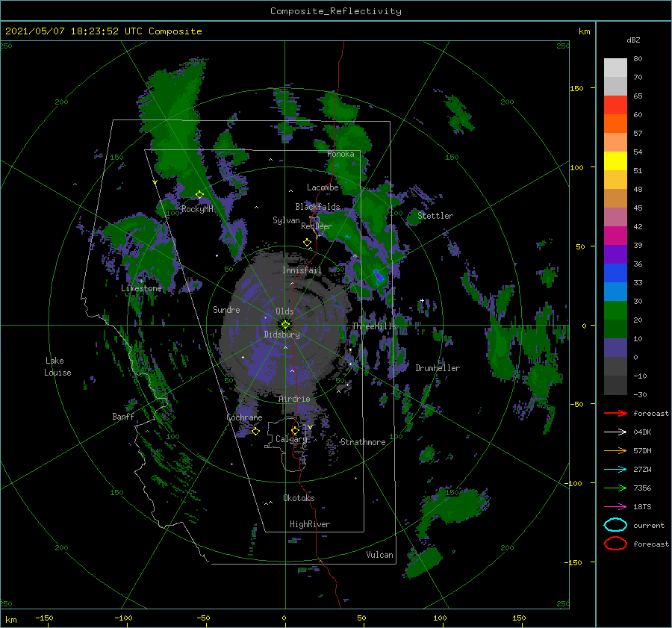Click the Strathmore label
The image size is (672, 628).
(x=363, y=442)
